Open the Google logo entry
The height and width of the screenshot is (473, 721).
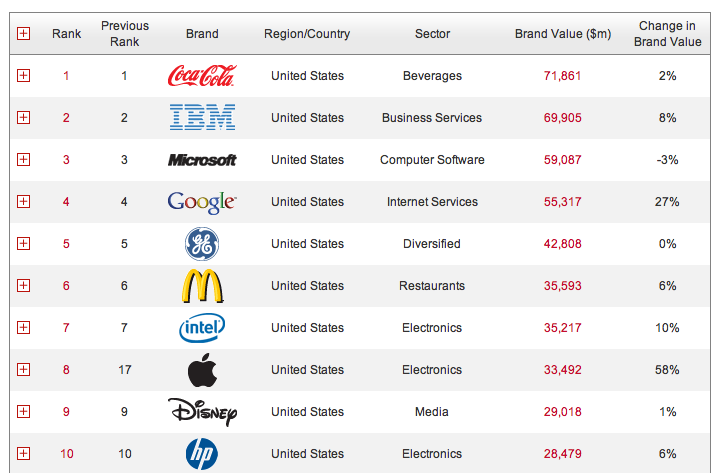[x=202, y=202]
